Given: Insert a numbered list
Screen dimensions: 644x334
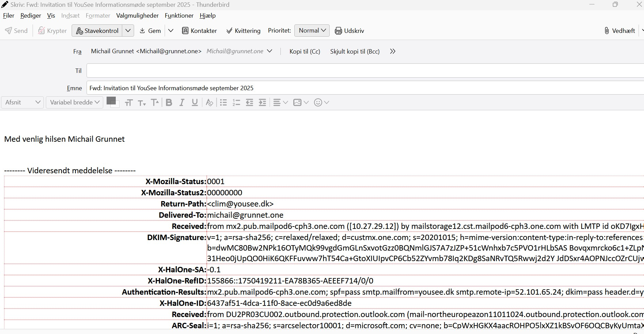Looking at the screenshot, I should (236, 102).
